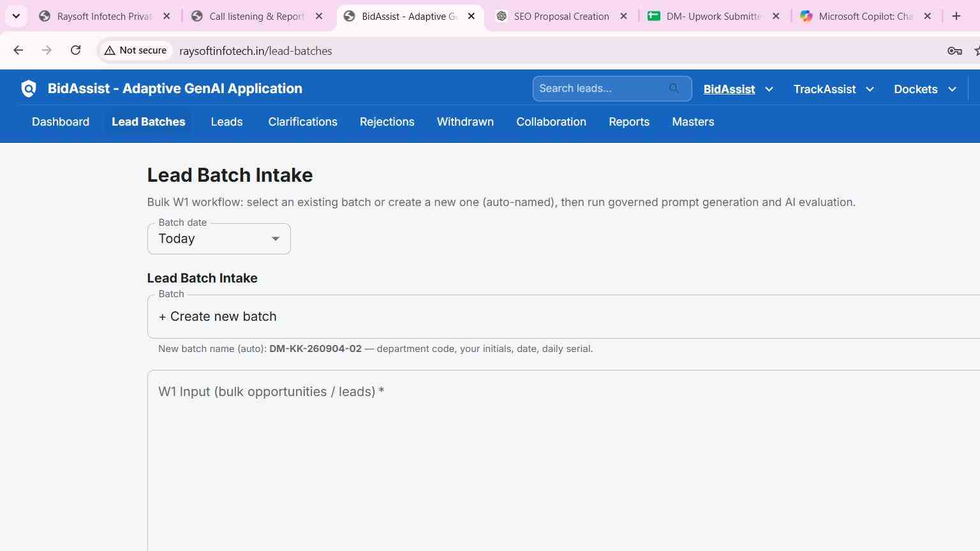The image size is (980, 551).
Task: Open the Rejections page
Action: 387,122
